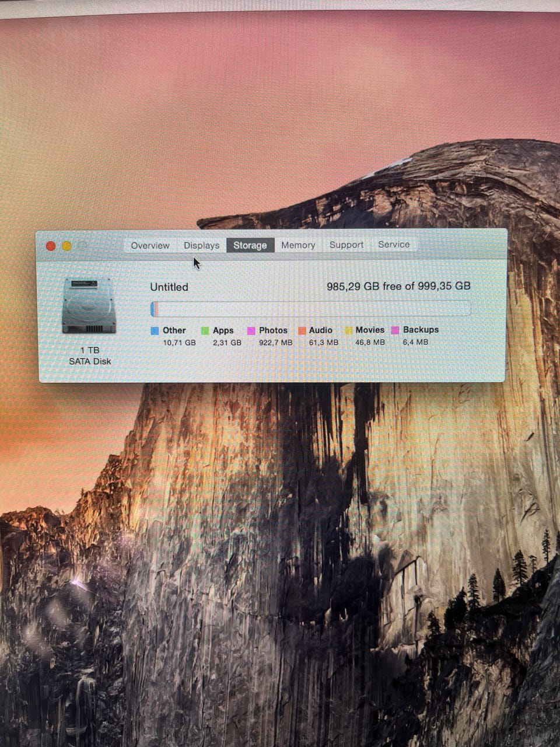560x747 pixels.
Task: Click the 1 TB SATA Disk label
Action: tap(90, 355)
